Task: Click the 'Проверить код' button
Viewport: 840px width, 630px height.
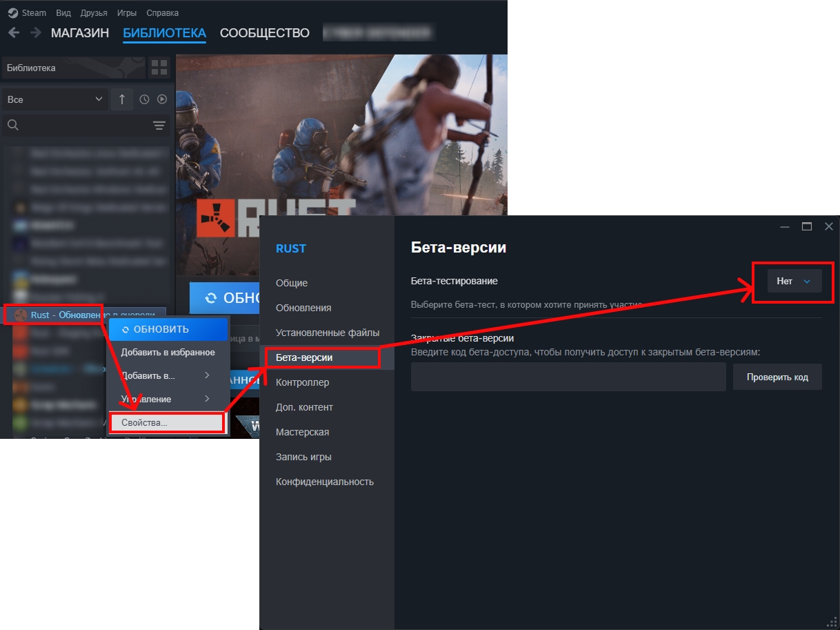Action: click(x=777, y=377)
